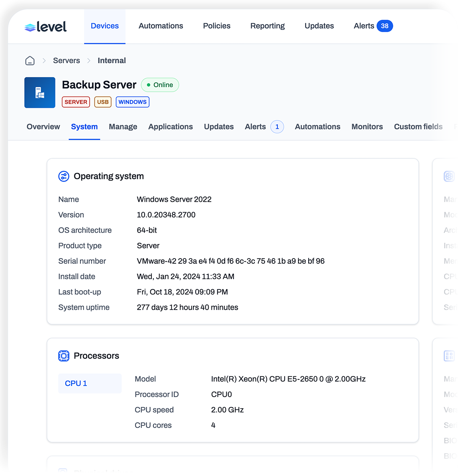Click the Processors section icon

pyautogui.click(x=64, y=356)
